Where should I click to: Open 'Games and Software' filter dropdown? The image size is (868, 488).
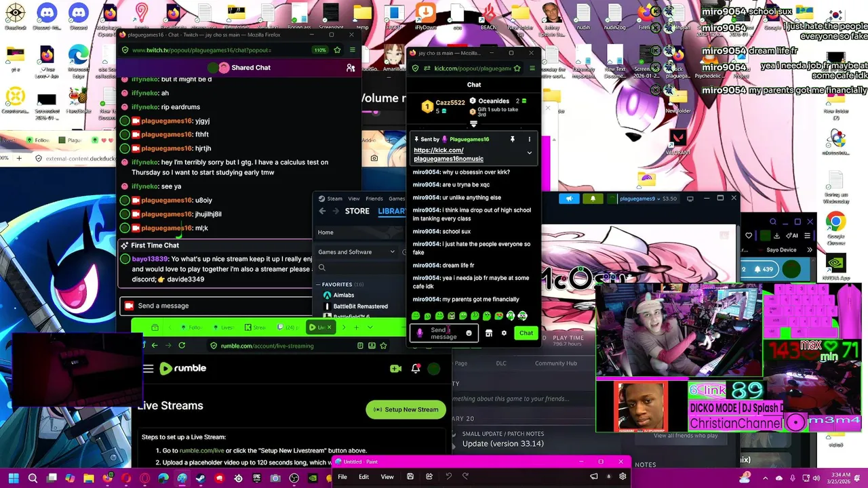pyautogui.click(x=357, y=252)
